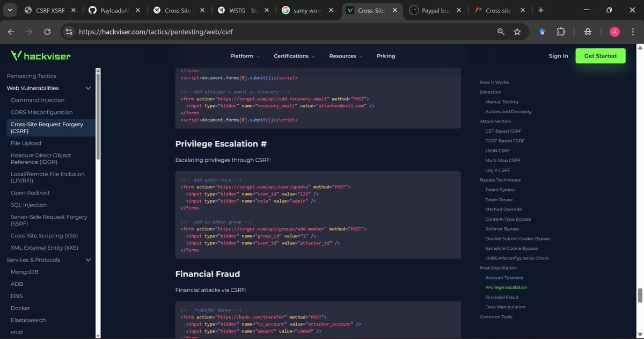Switch to the WSTG tab
Image resolution: width=644 pixels, height=339 pixels.
tap(243, 10)
